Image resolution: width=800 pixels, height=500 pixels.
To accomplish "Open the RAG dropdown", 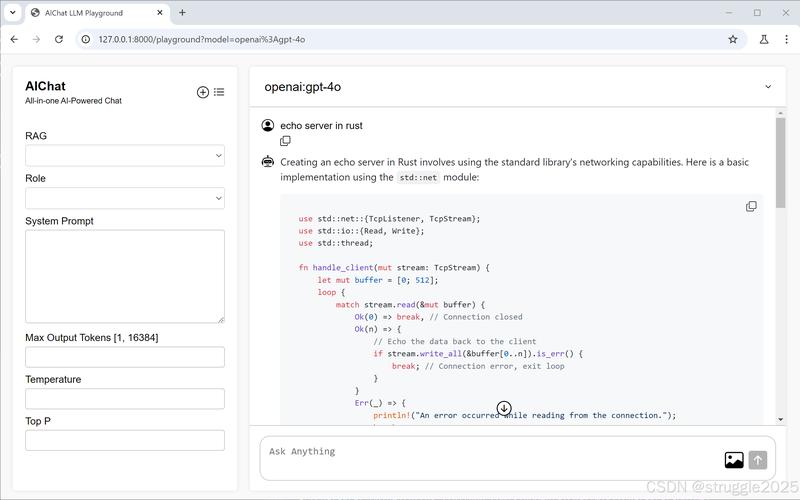I will click(x=125, y=155).
